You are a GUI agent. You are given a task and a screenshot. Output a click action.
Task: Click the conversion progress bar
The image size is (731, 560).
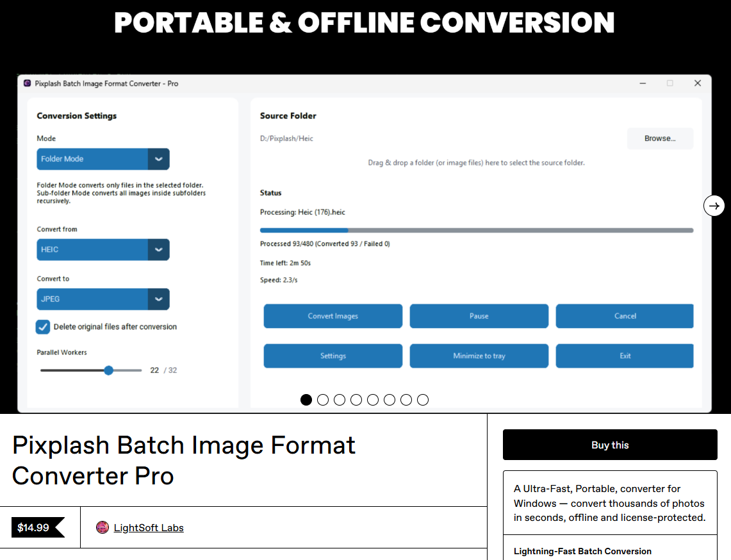pos(477,230)
